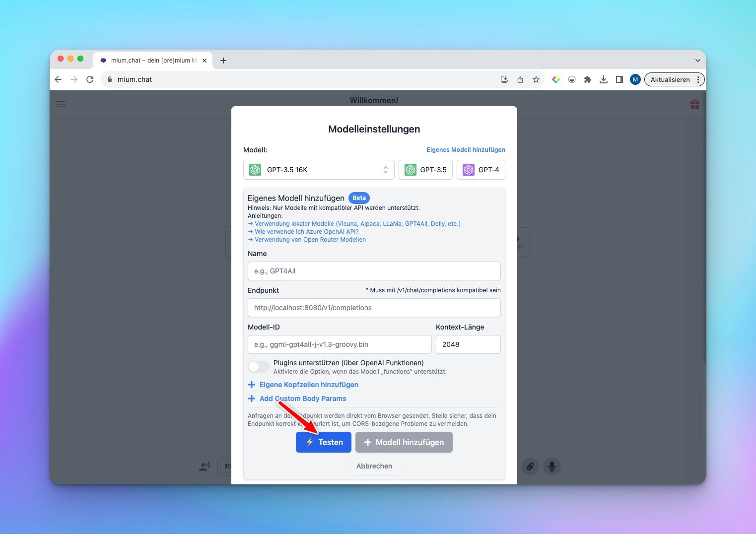
Task: Click Add Custom Body Params
Action: tap(297, 399)
